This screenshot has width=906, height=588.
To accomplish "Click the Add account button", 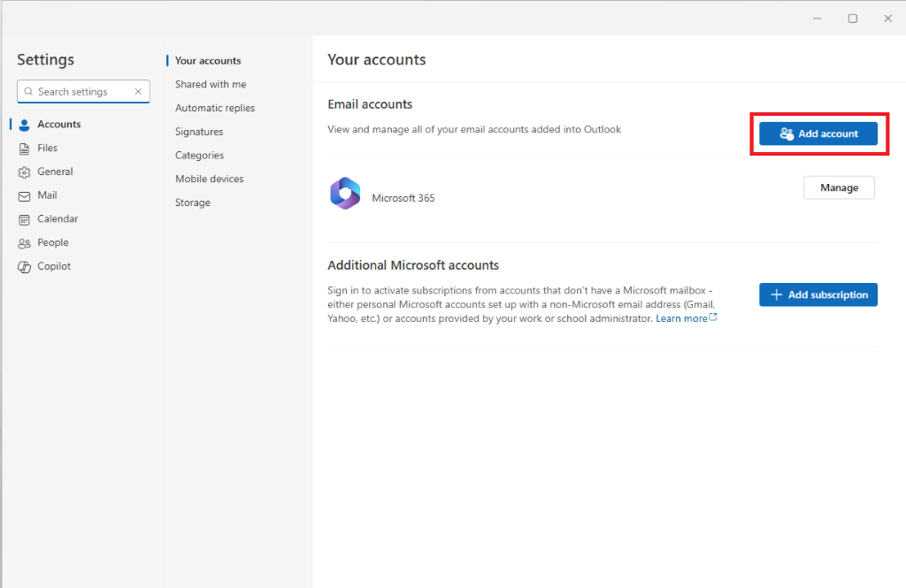I will pos(818,134).
